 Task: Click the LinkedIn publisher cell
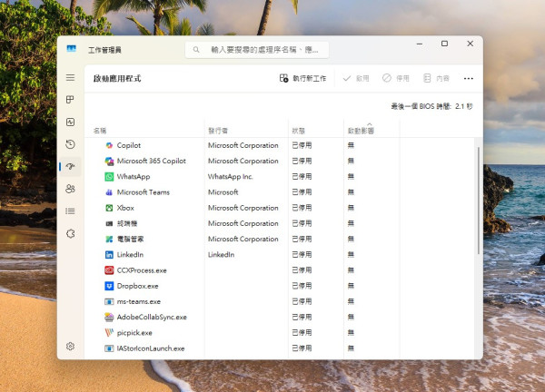click(221, 254)
